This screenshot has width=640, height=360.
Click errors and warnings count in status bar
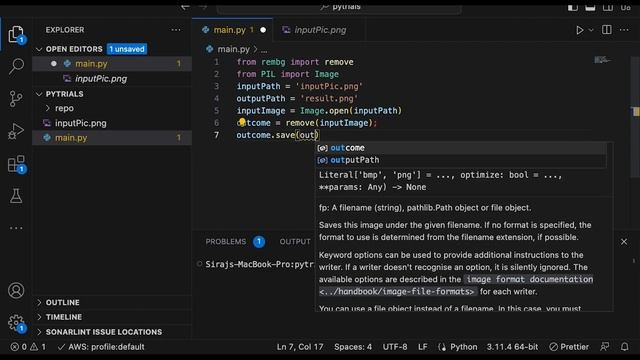(28, 347)
